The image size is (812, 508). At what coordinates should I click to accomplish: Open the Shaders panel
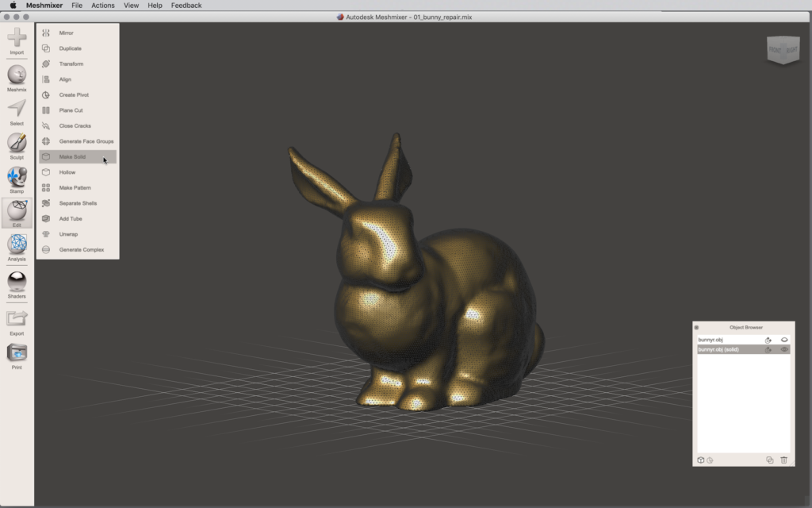pyautogui.click(x=17, y=283)
